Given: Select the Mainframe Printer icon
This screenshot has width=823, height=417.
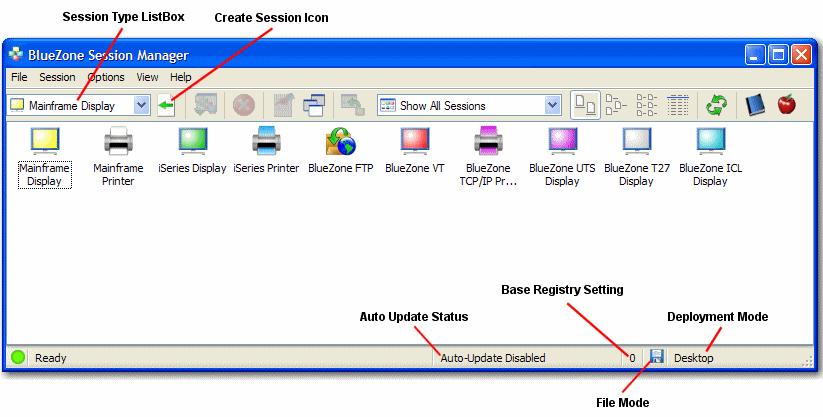Looking at the screenshot, I should (118, 141).
